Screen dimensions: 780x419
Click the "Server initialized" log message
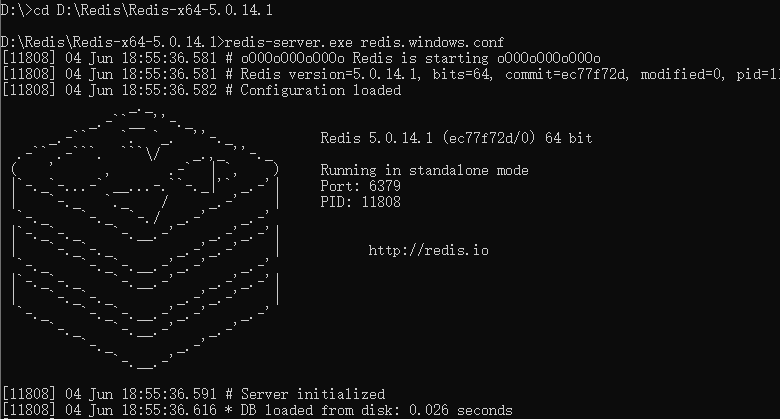(312, 394)
